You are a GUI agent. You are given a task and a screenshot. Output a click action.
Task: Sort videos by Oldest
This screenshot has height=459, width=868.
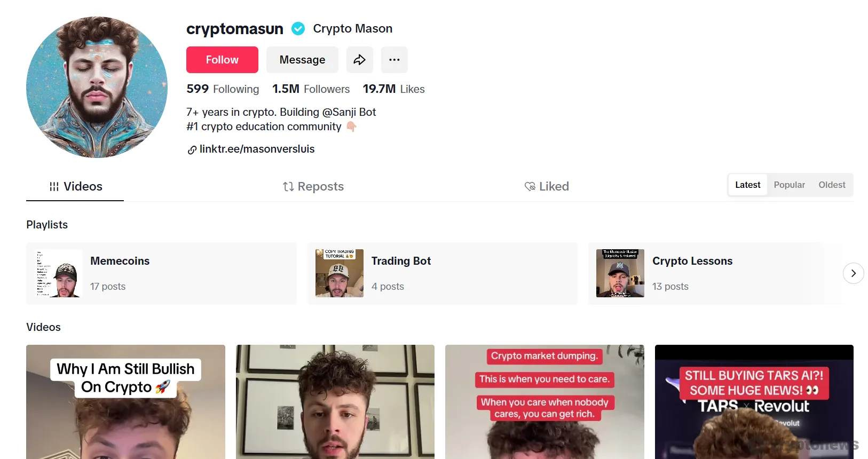pyautogui.click(x=832, y=185)
